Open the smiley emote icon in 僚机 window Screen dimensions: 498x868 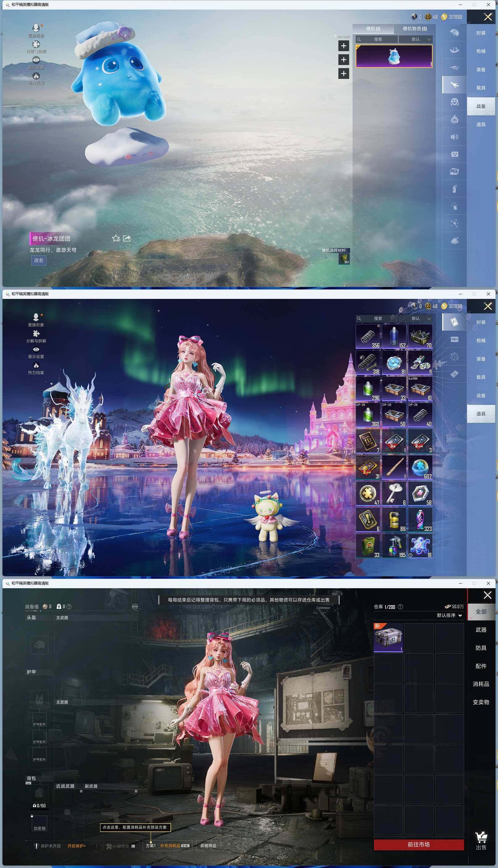(454, 102)
